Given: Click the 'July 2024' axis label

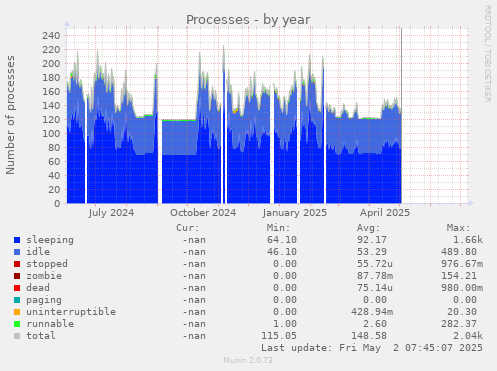Looking at the screenshot, I should (x=111, y=213).
